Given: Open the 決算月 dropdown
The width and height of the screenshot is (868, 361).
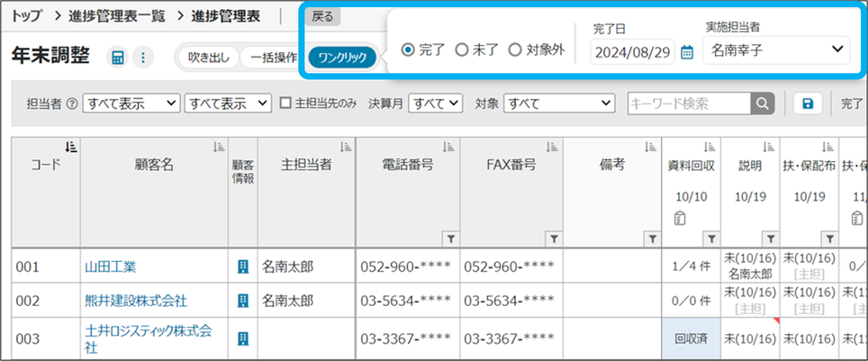Looking at the screenshot, I should 435,104.
